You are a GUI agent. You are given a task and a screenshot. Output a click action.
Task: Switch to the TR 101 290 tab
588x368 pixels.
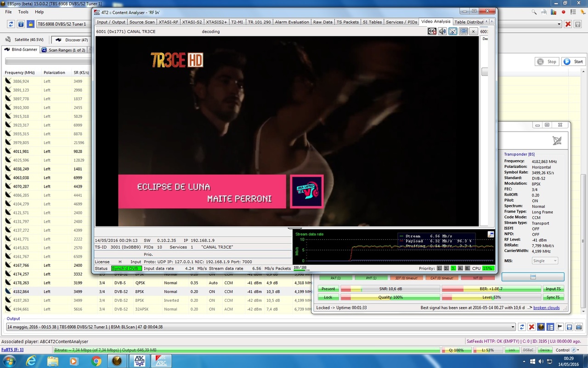point(260,22)
